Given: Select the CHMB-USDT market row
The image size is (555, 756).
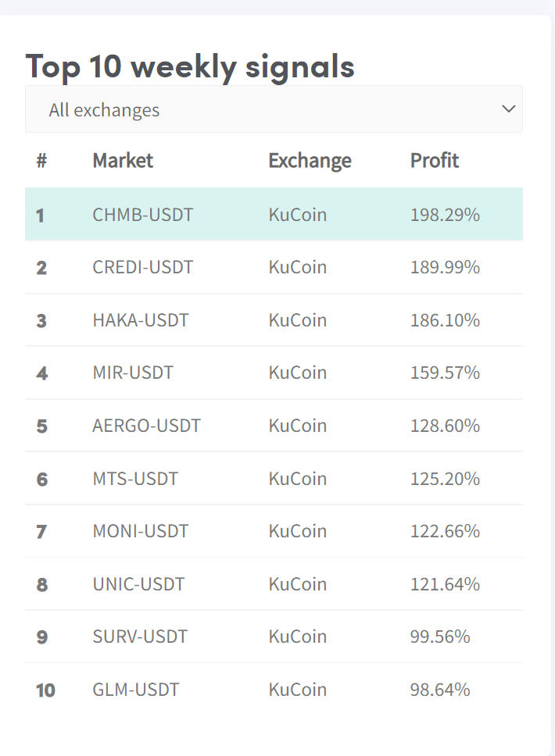Looking at the screenshot, I should coord(142,214).
